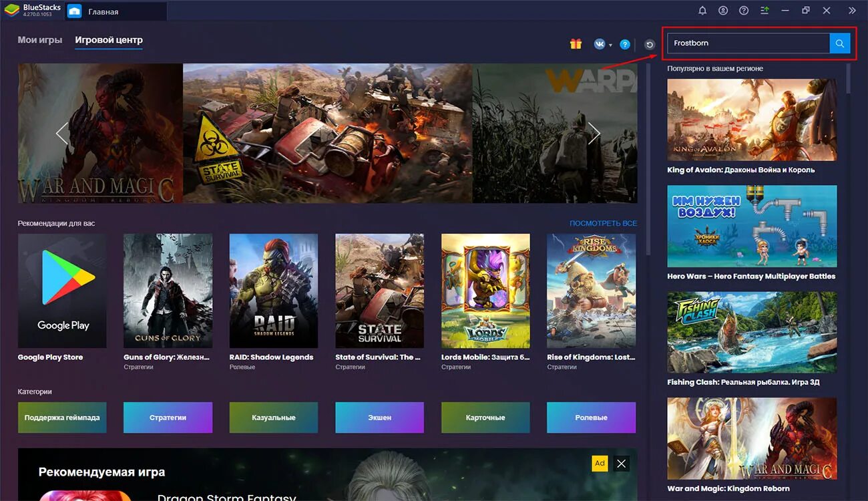Expand the side toolbar double chevron

click(x=852, y=11)
